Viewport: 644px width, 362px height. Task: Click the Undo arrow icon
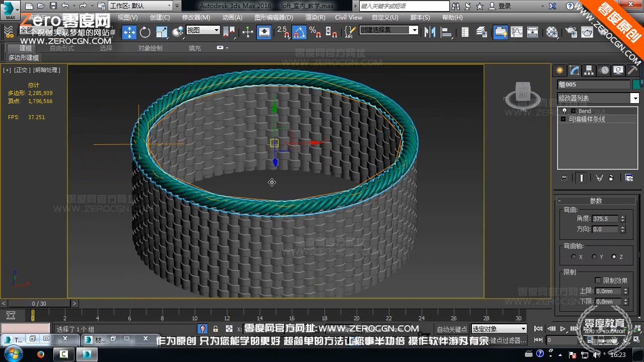(65, 6)
